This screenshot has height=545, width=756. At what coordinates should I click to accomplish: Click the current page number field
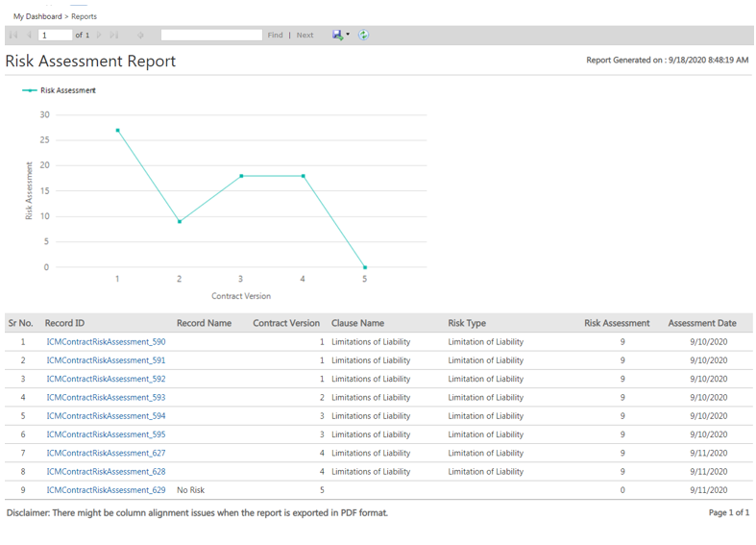coord(56,36)
